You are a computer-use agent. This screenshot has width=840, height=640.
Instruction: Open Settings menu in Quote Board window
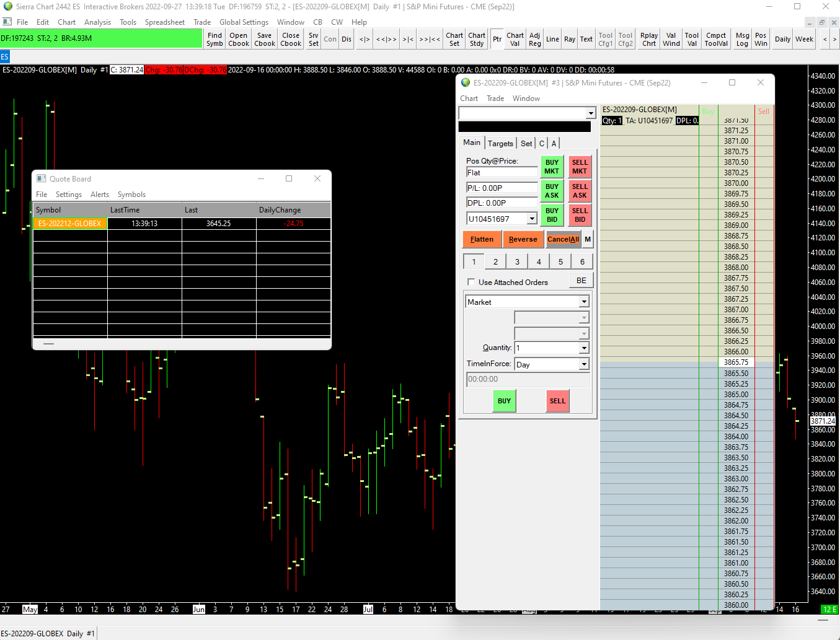69,195
